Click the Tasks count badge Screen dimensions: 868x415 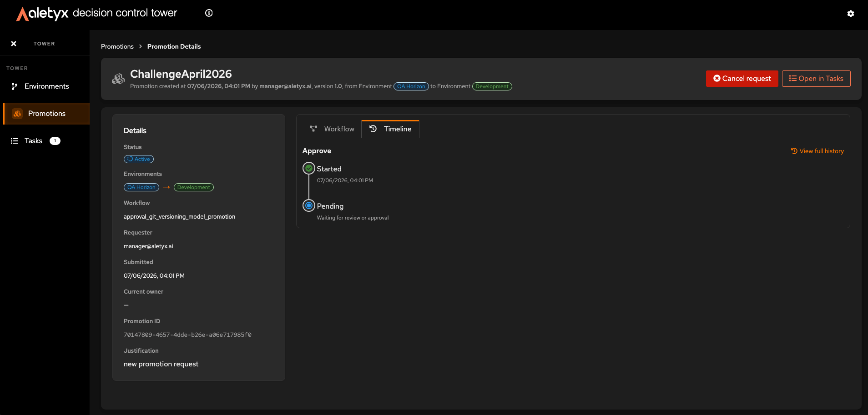[55, 141]
